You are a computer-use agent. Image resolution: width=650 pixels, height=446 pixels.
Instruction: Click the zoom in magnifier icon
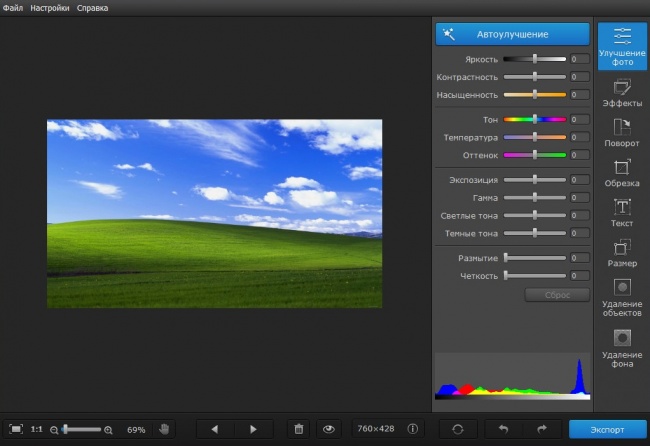[x=109, y=430]
